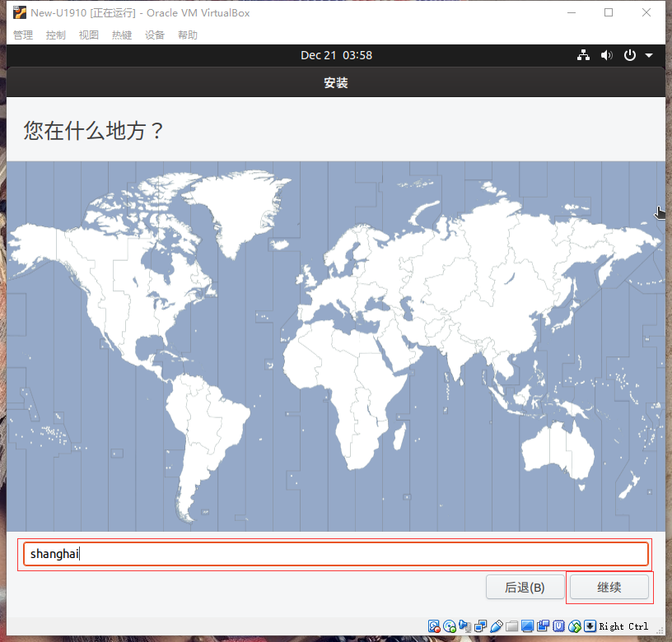Expand the system menu dropdown arrow

click(x=649, y=56)
